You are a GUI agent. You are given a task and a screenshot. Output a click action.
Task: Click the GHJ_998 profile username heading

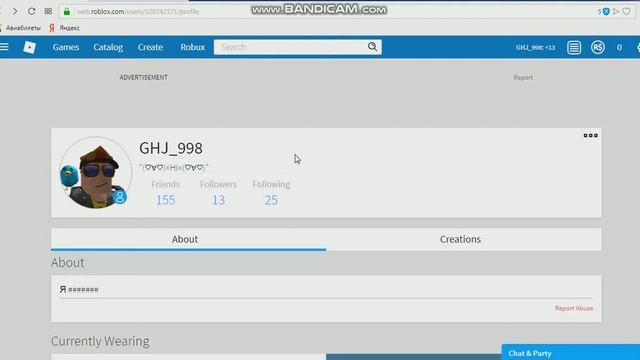coord(171,148)
